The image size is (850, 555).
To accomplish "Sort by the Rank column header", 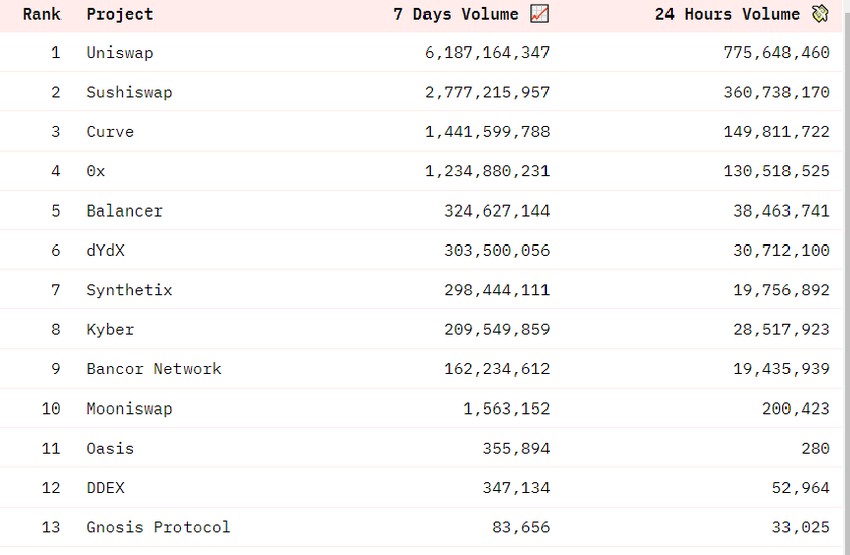I will coord(41,14).
